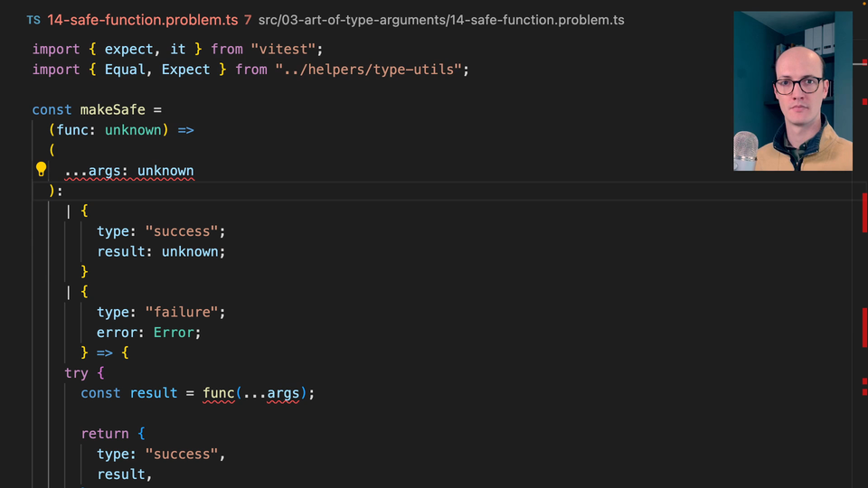868x488 pixels.
Task: Click the Equal identifier in the import
Action: point(125,70)
